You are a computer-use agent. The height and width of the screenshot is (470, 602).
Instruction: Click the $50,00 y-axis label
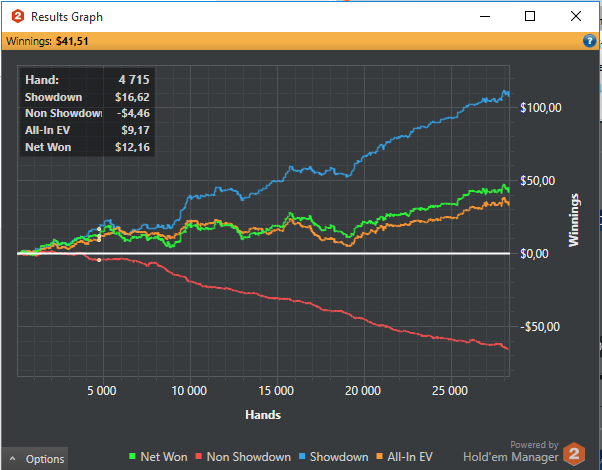(x=538, y=180)
